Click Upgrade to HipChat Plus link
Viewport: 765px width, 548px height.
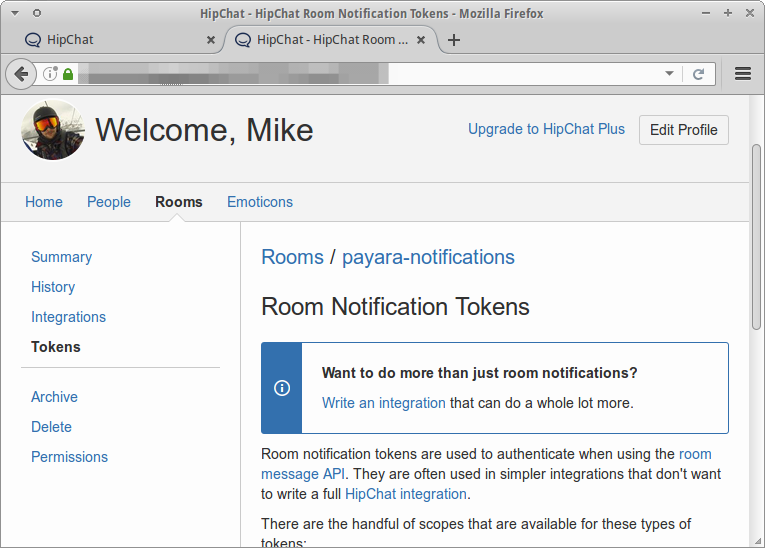click(546, 129)
